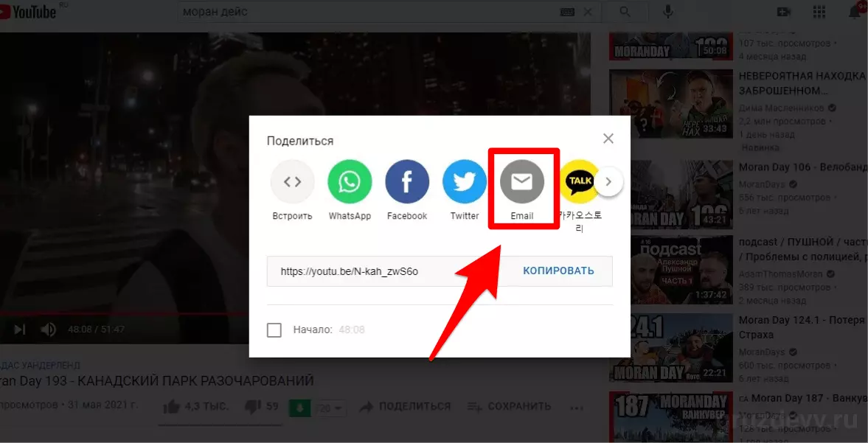868x443 pixels.
Task: Open the download quality dropdown
Action: point(331,408)
